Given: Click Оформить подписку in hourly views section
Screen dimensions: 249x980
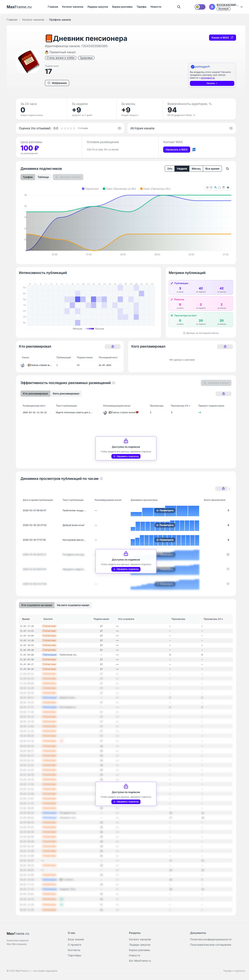Looking at the screenshot, I should (x=126, y=569).
